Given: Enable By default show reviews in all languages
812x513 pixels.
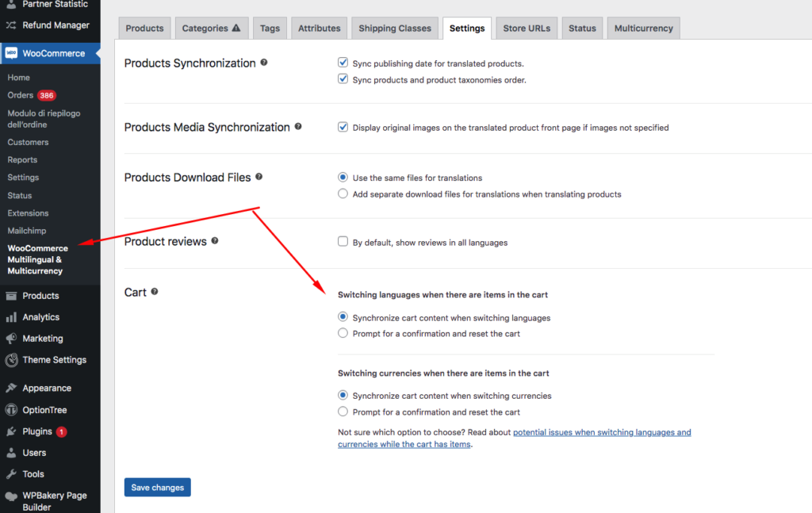Looking at the screenshot, I should [343, 242].
